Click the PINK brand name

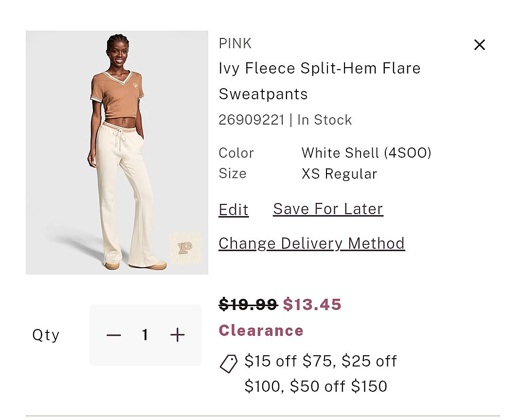click(235, 44)
